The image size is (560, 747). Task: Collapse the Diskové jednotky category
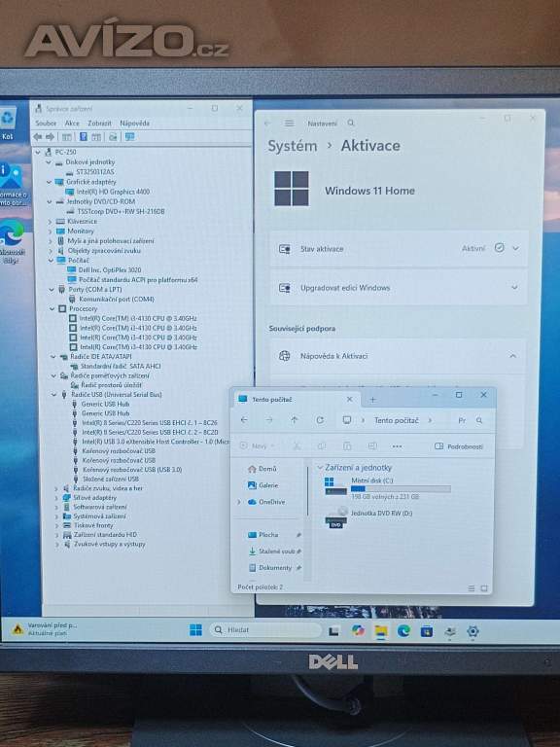point(49,162)
